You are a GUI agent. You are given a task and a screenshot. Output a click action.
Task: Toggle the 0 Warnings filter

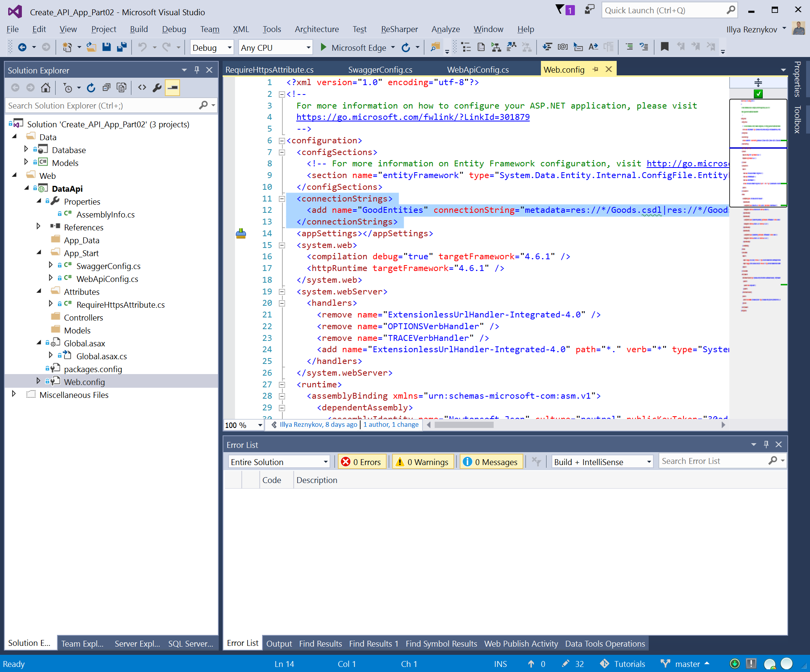(x=423, y=462)
